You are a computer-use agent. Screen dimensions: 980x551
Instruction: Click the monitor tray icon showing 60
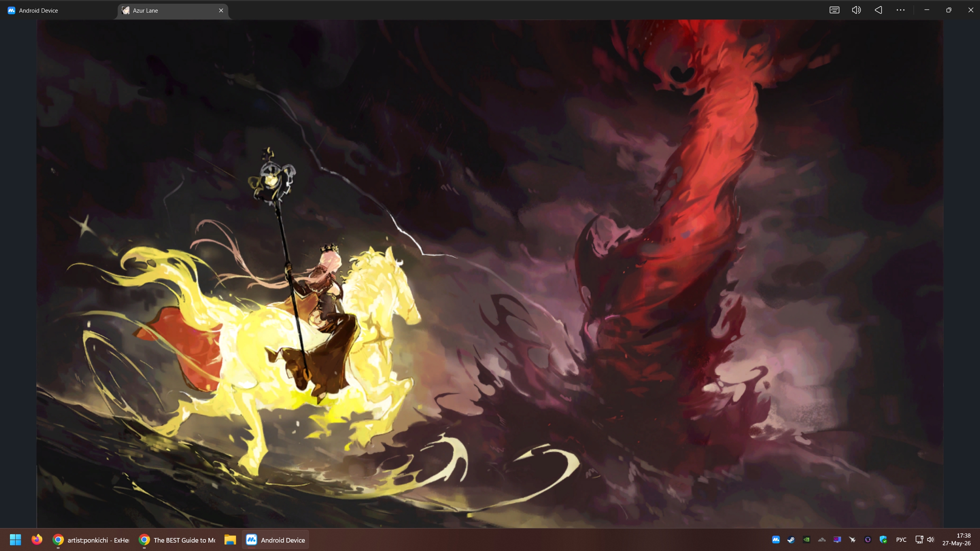coord(837,540)
